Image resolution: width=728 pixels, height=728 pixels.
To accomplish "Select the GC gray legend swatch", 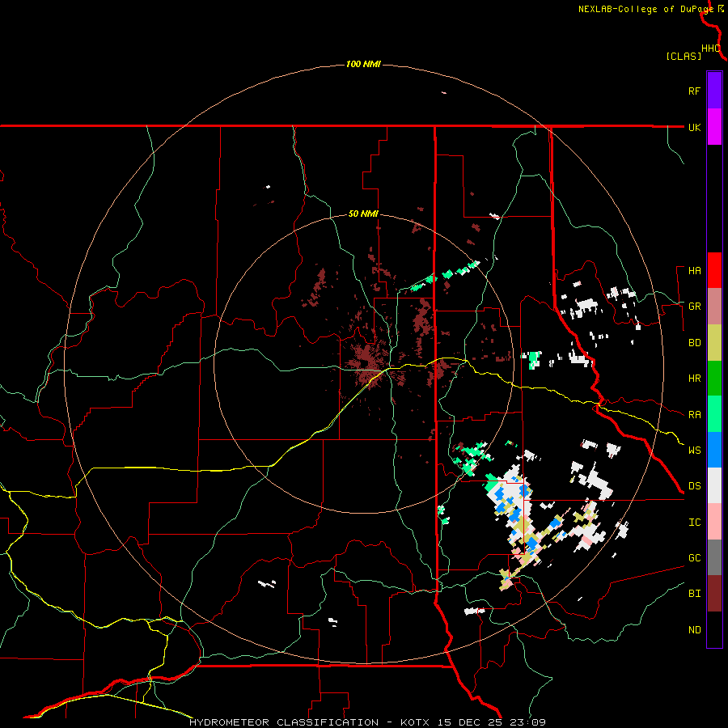I will click(x=714, y=557).
